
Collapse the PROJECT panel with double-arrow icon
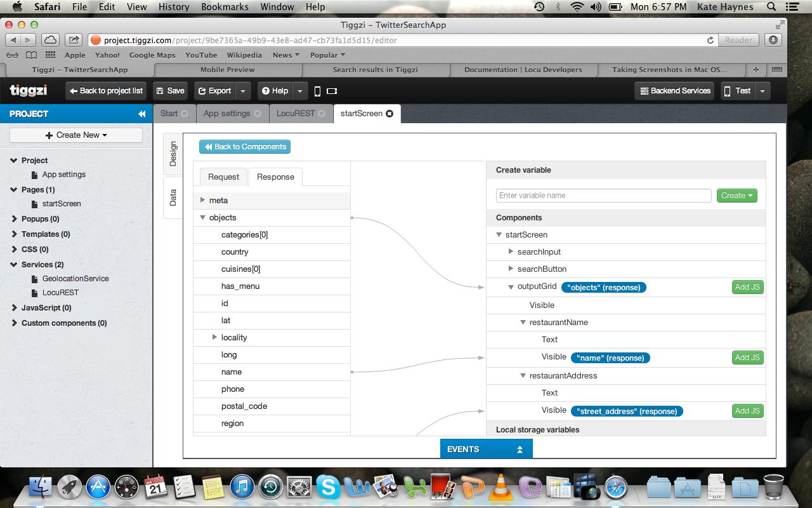click(142, 114)
